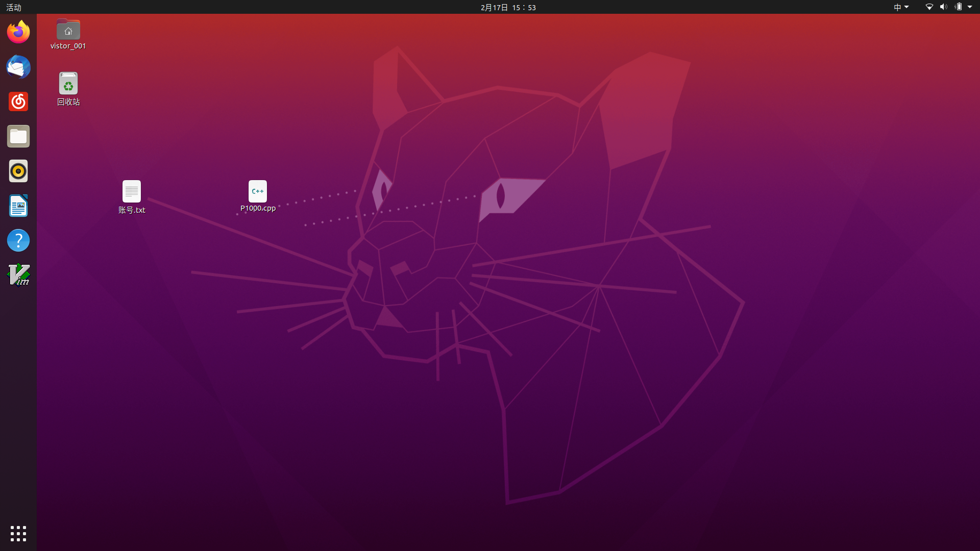This screenshot has height=551, width=980.
Task: Select the 账号.txt file
Action: (x=132, y=192)
